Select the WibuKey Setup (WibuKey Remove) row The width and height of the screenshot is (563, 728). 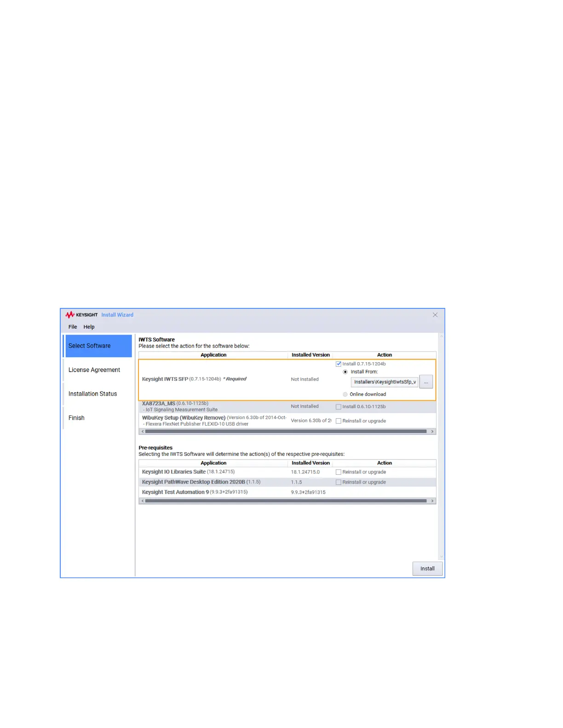[x=287, y=421]
